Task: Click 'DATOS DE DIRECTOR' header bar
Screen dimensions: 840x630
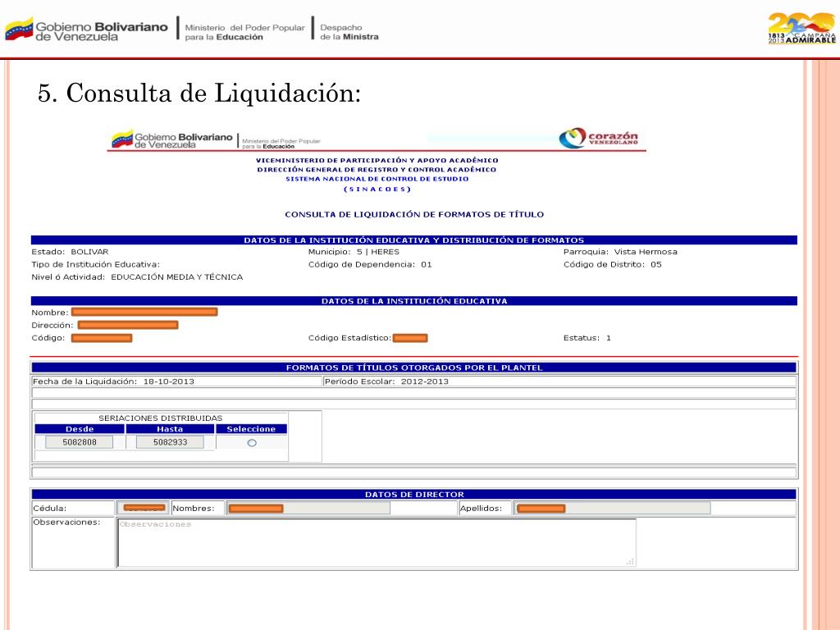Action: (414, 494)
